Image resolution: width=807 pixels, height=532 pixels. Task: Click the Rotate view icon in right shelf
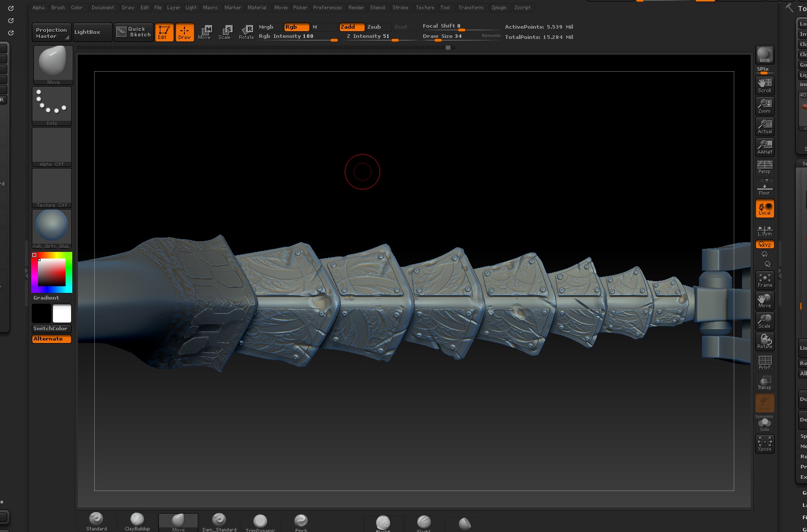(x=764, y=342)
